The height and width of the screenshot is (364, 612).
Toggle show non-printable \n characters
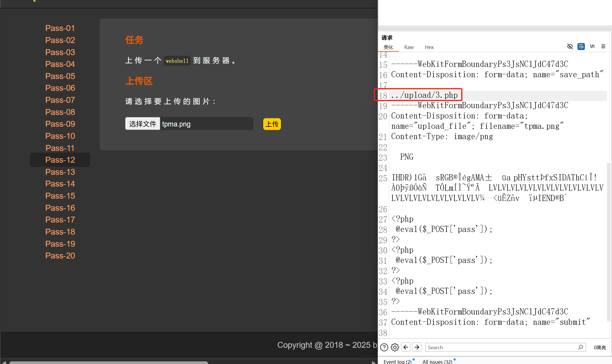coord(592,46)
